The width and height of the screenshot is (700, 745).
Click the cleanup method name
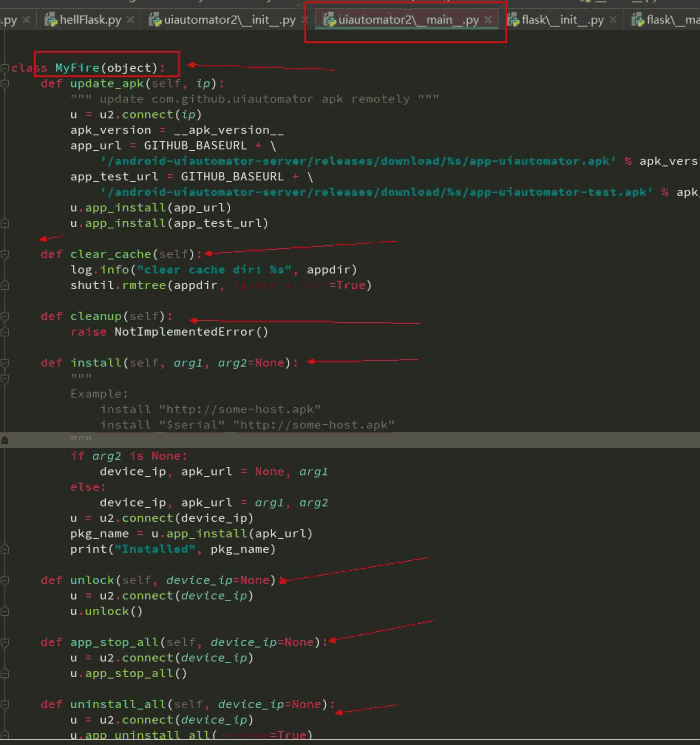[96, 316]
